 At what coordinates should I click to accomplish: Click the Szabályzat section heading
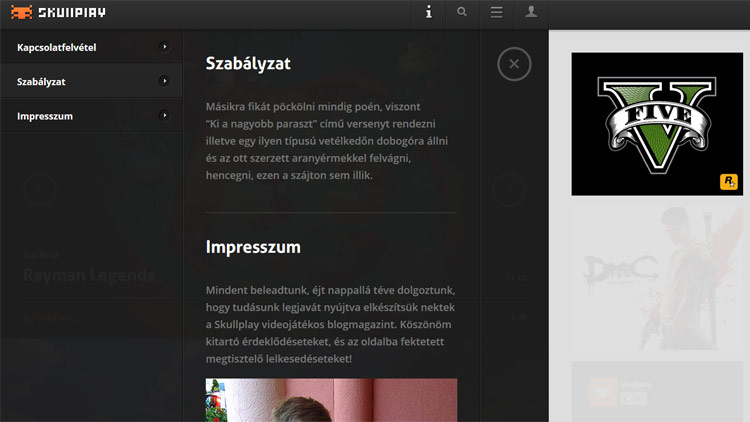[x=248, y=64]
